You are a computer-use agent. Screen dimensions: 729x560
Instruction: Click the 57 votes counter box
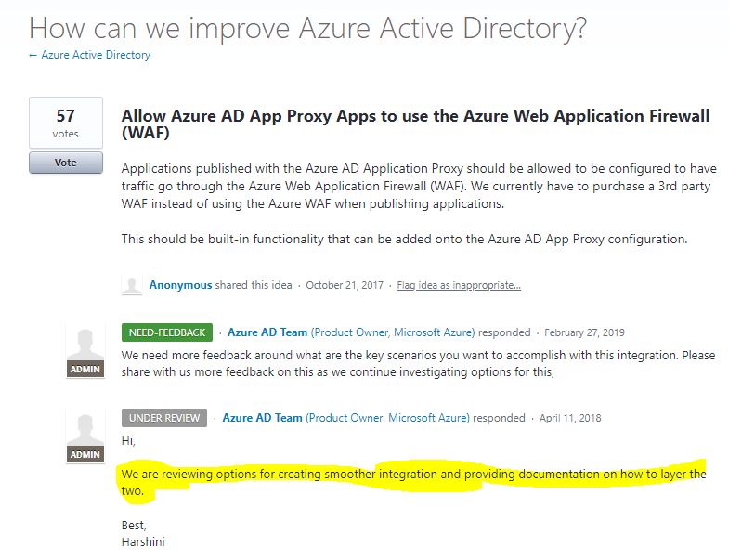[65, 124]
